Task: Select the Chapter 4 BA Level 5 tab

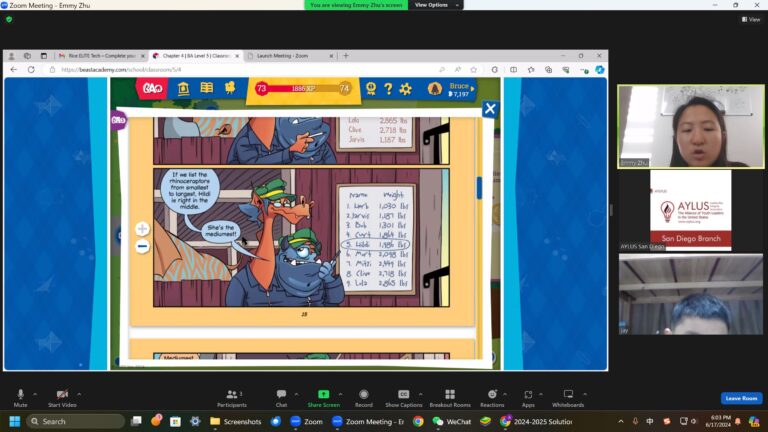Action: click(x=195, y=56)
